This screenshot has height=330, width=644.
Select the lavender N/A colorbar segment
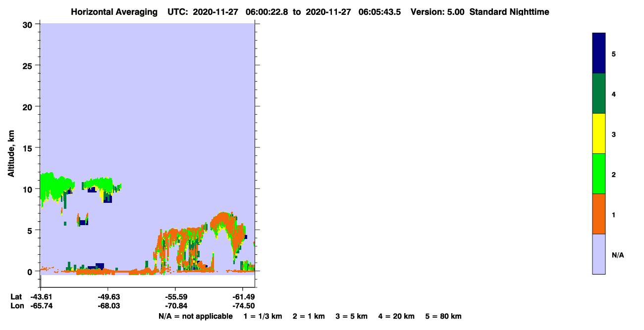(599, 254)
